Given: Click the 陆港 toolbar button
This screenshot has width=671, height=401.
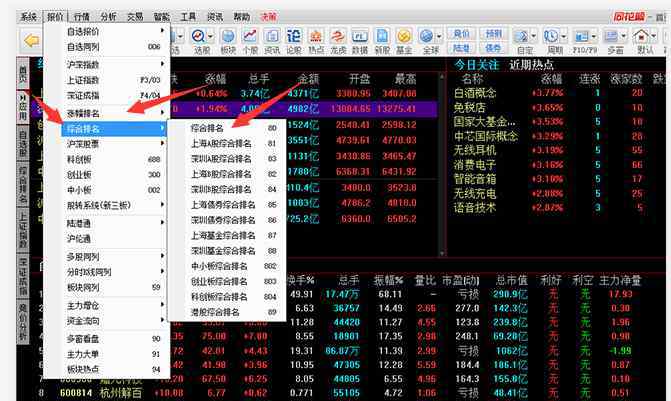Looking at the screenshot, I should pyautogui.click(x=461, y=48).
